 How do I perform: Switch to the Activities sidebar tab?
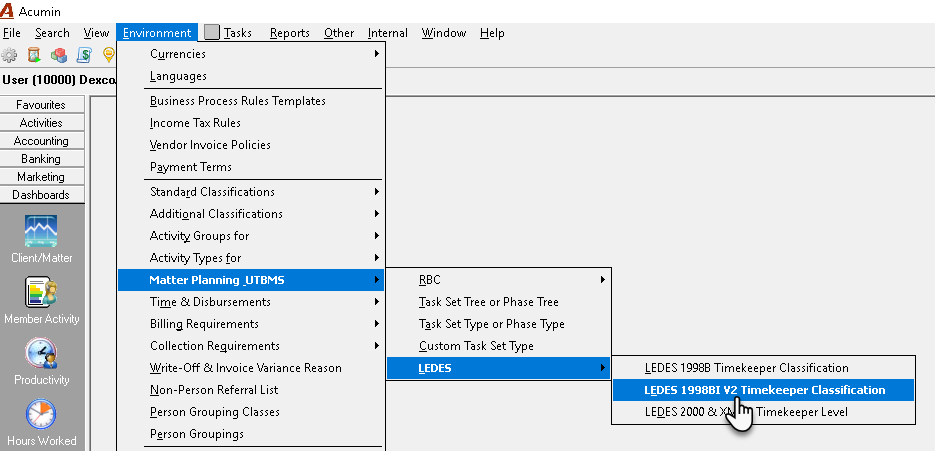[41, 123]
